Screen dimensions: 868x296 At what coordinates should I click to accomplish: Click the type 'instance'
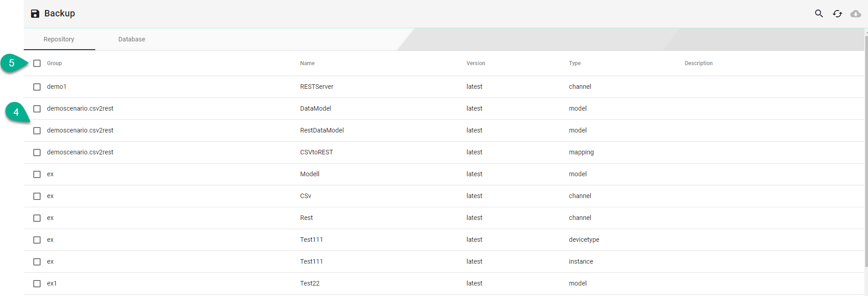coord(581,261)
